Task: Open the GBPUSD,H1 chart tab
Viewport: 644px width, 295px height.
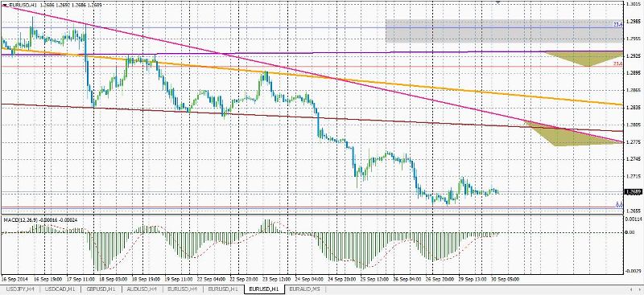Action: [x=101, y=289]
